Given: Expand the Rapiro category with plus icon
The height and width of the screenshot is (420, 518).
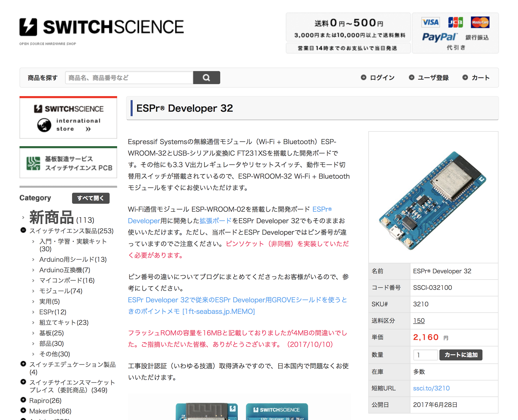Looking at the screenshot, I should click(x=23, y=400).
